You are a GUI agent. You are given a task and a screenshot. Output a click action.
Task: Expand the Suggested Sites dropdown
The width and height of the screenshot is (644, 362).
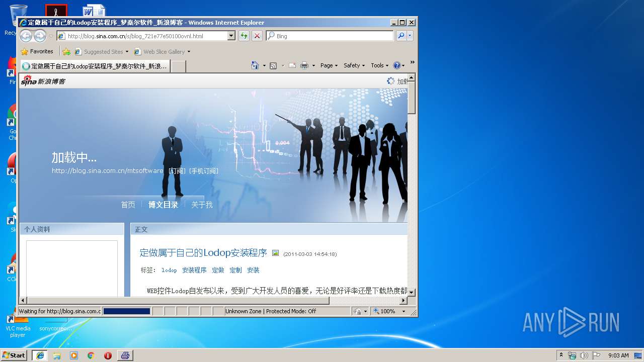click(127, 52)
